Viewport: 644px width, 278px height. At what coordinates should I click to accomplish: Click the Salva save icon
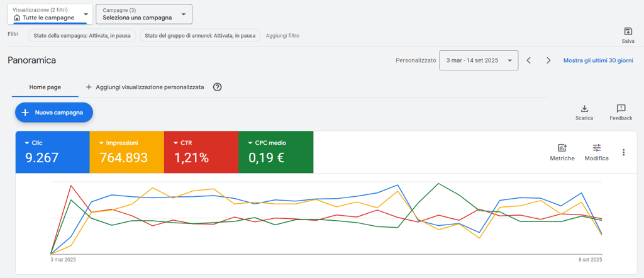click(628, 31)
